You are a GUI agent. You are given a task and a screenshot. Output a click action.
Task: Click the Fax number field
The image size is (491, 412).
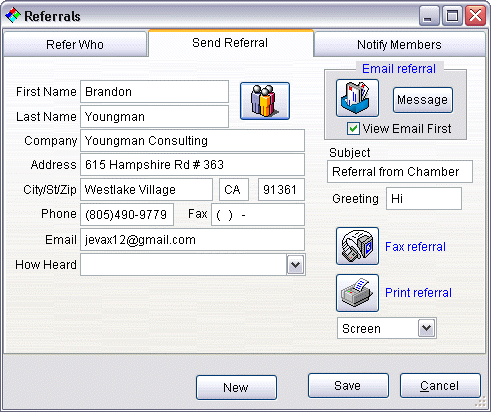pyautogui.click(x=258, y=215)
